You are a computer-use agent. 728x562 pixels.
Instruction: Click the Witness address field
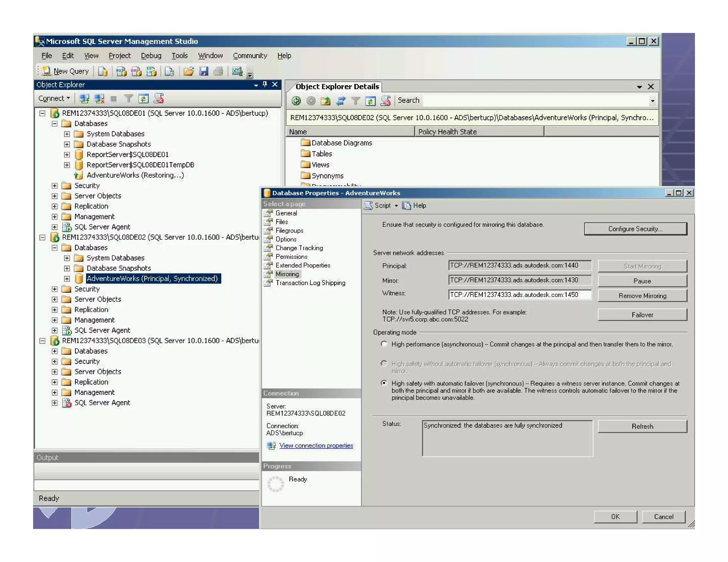520,295
